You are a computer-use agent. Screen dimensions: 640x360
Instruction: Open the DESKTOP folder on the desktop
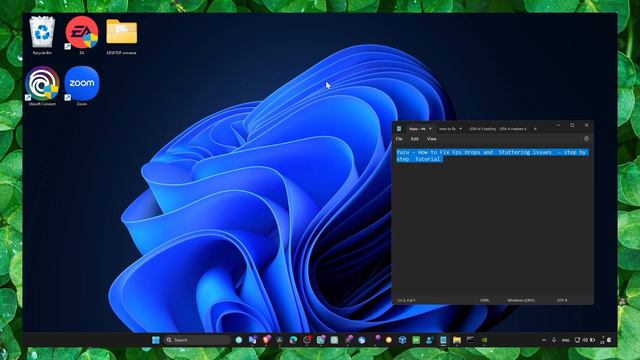(121, 36)
